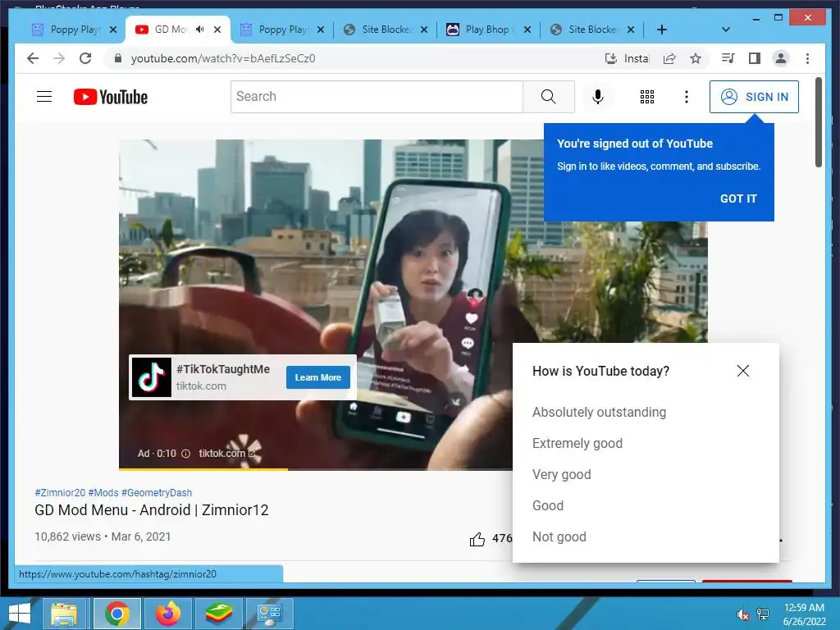The width and height of the screenshot is (840, 630).
Task: Choose Not good in the survey
Action: [559, 536]
